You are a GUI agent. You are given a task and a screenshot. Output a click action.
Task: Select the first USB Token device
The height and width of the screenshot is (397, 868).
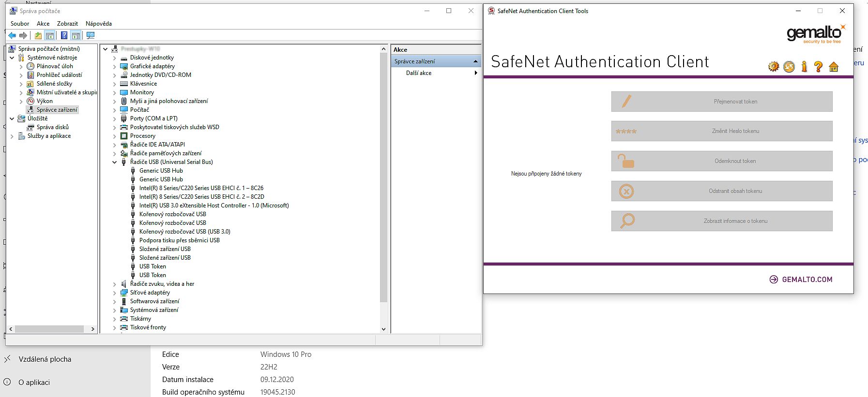click(152, 266)
